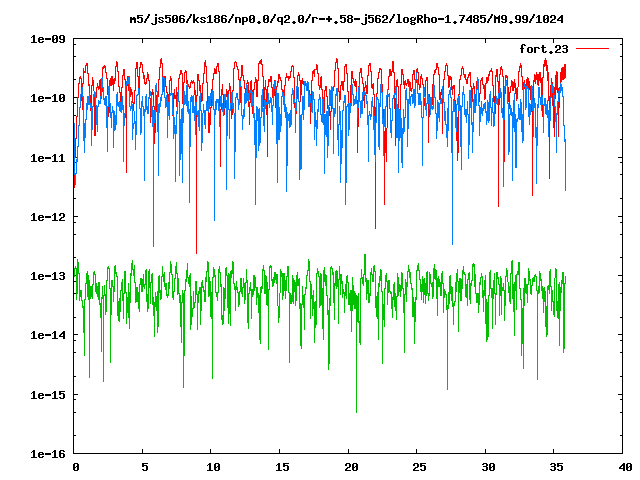
Task: Click the 1e-09 y-axis label
Action: coord(48,39)
